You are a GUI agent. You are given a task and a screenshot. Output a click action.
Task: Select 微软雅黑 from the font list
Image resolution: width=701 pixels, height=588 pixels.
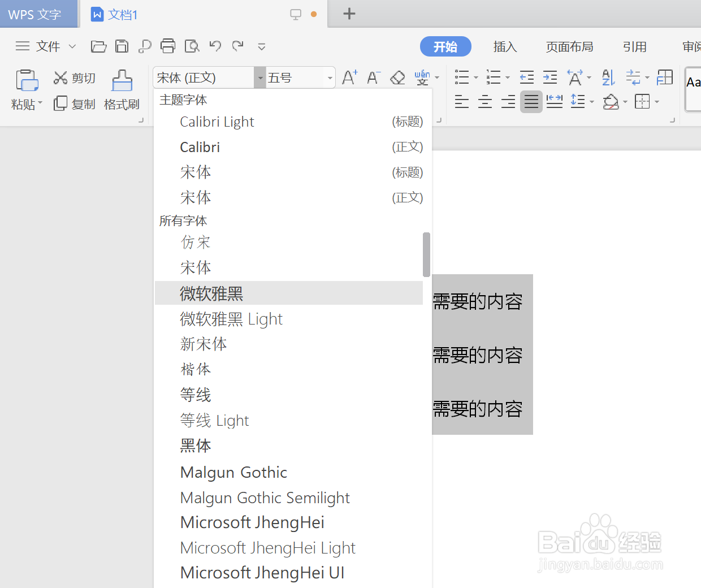[x=211, y=293]
